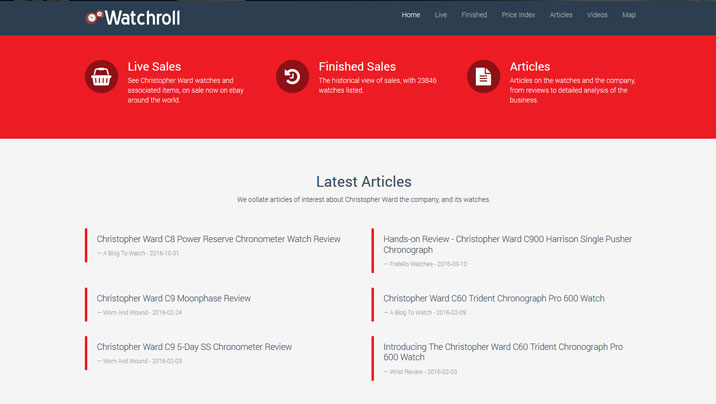Go to the Live page in navigation
Viewport: 716px width, 404px height.
pyautogui.click(x=441, y=15)
